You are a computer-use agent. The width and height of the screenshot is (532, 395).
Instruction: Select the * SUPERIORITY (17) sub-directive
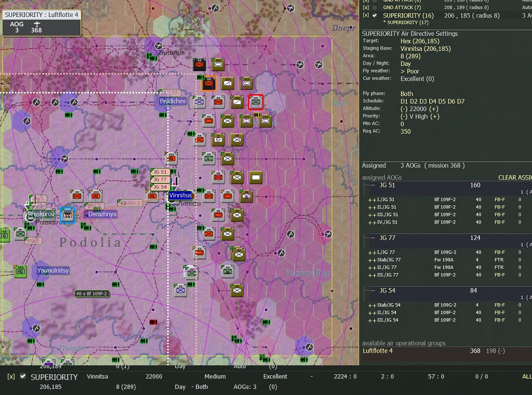(406, 23)
